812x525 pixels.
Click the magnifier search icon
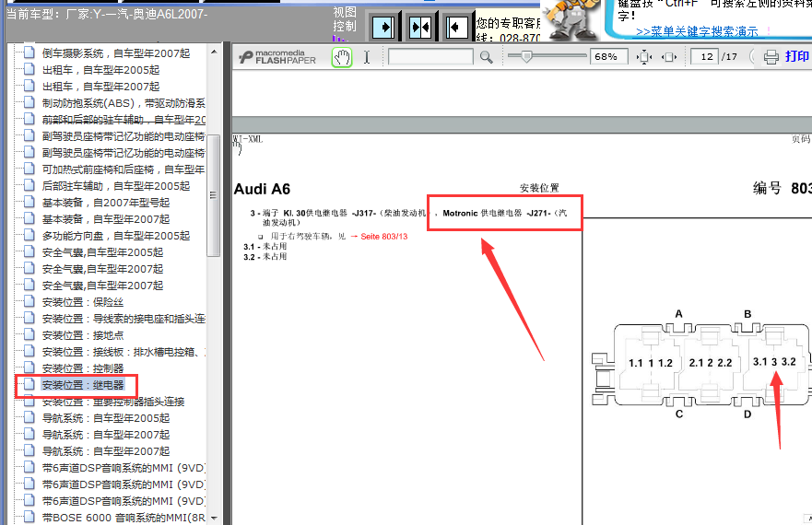486,57
